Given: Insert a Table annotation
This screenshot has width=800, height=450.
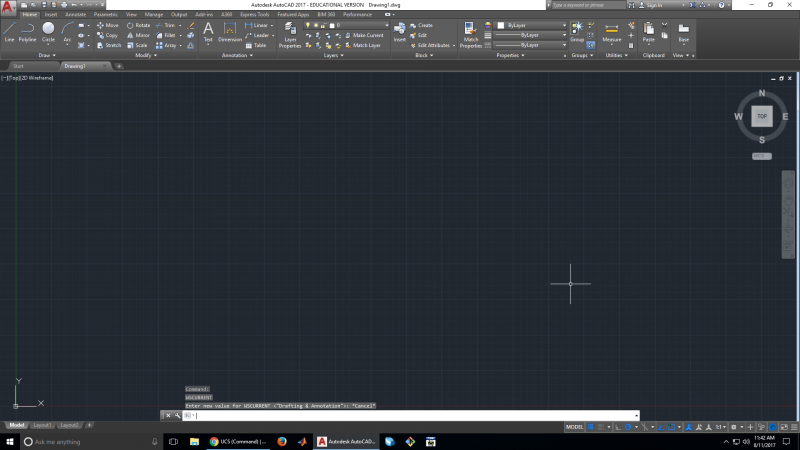Looking at the screenshot, I should (256, 45).
